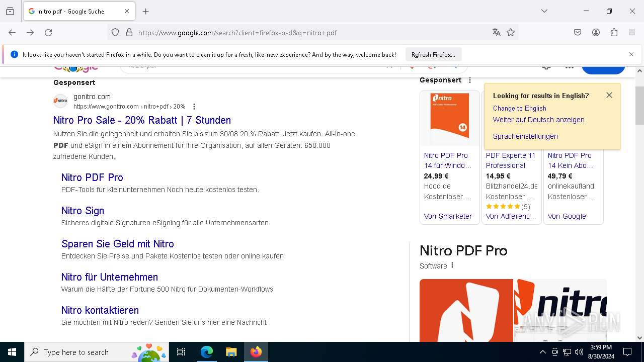
Task: Open network status tray icon
Action: point(567,352)
